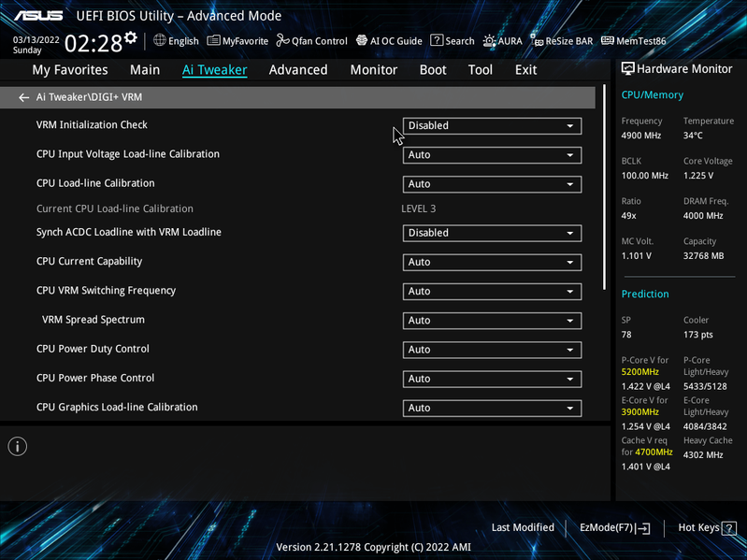This screenshot has height=560, width=747.
Task: Click the 4700MHz cache prediction value
Action: pyautogui.click(x=654, y=452)
